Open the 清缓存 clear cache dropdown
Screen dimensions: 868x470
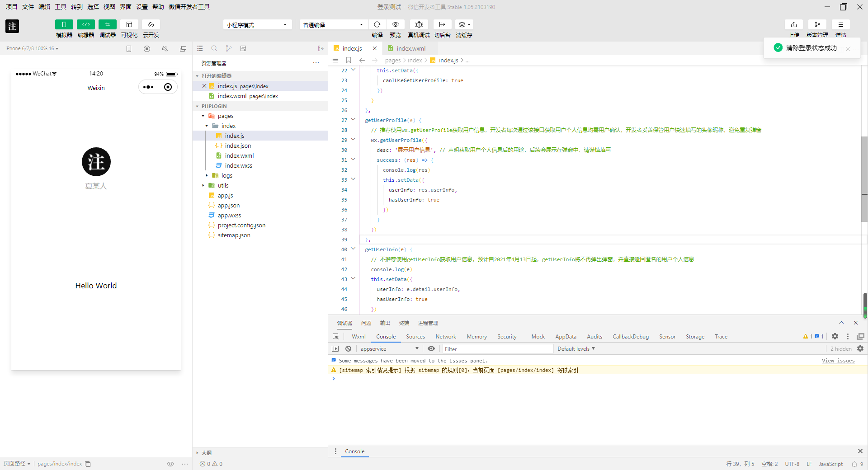coord(464,24)
